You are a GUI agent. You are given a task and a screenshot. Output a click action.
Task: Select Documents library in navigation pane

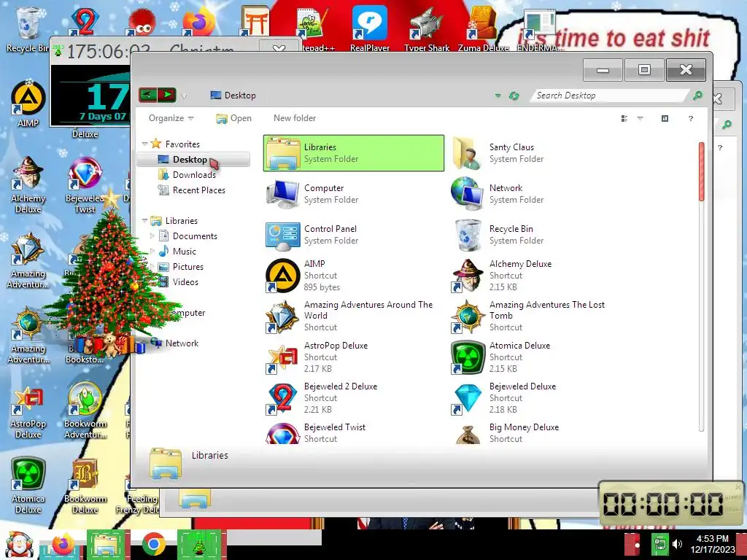[188, 236]
